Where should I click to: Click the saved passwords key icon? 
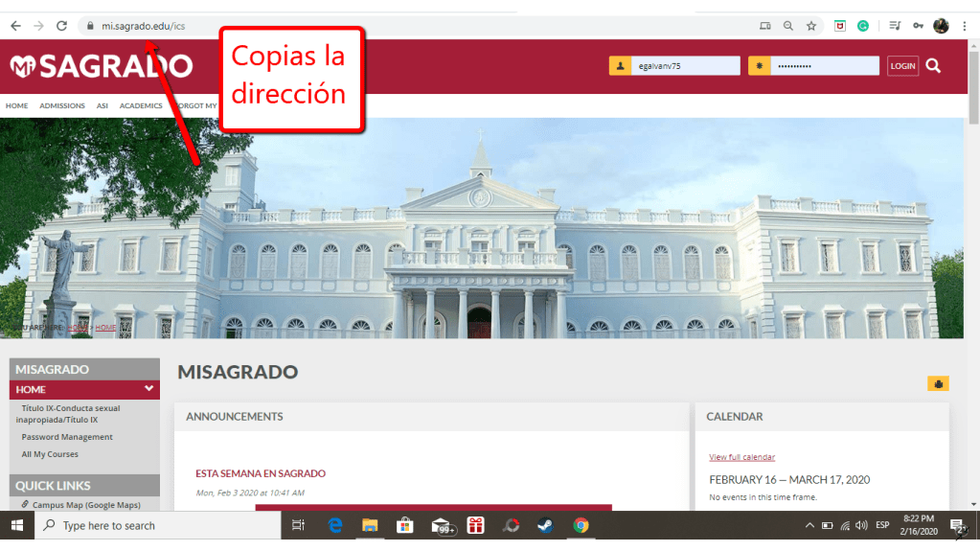tap(919, 26)
